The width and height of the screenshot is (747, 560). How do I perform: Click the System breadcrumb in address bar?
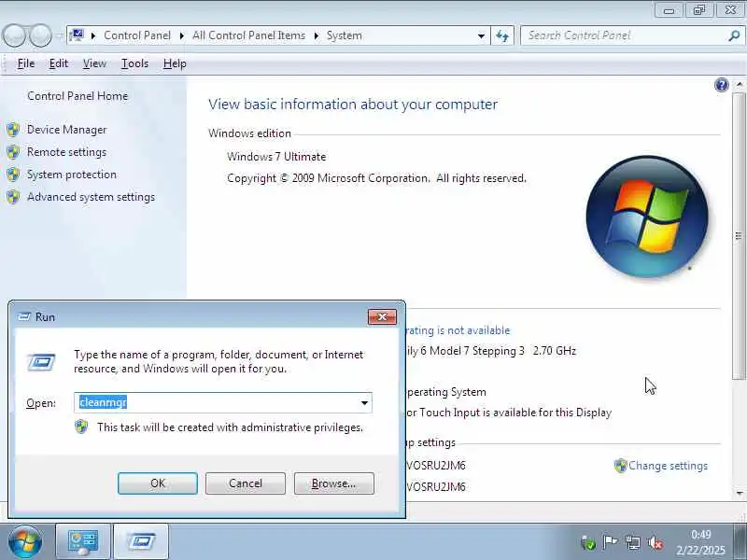click(345, 35)
